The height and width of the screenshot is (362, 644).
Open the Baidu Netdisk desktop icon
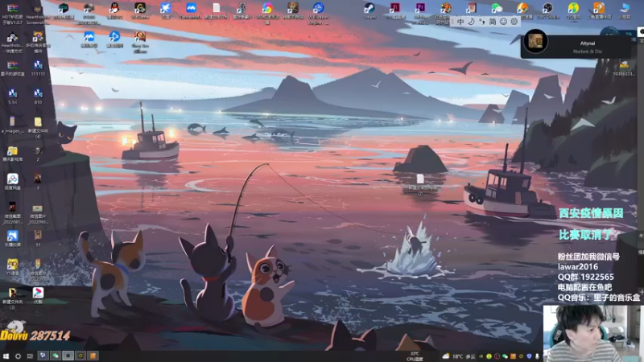12,179
